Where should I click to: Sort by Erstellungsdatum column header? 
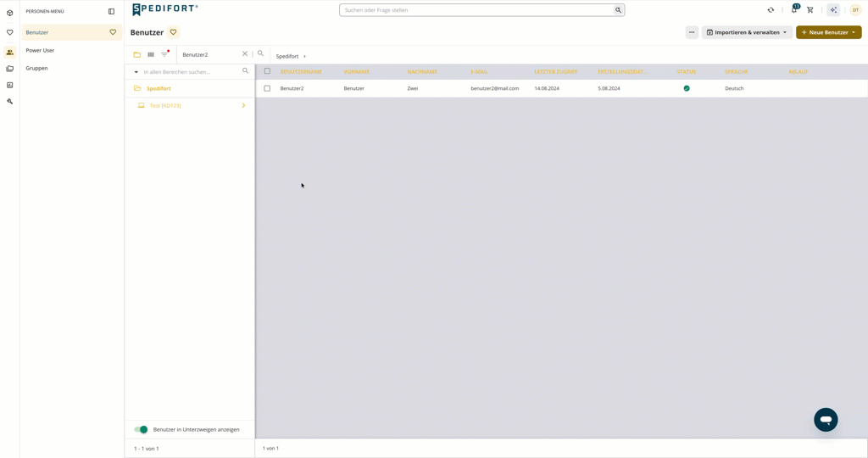[623, 72]
